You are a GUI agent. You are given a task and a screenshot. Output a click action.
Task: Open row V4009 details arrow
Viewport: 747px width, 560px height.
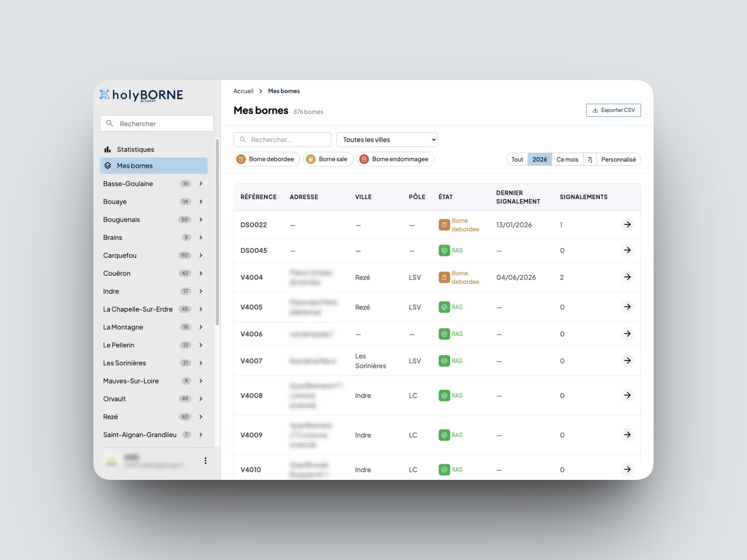click(x=627, y=434)
